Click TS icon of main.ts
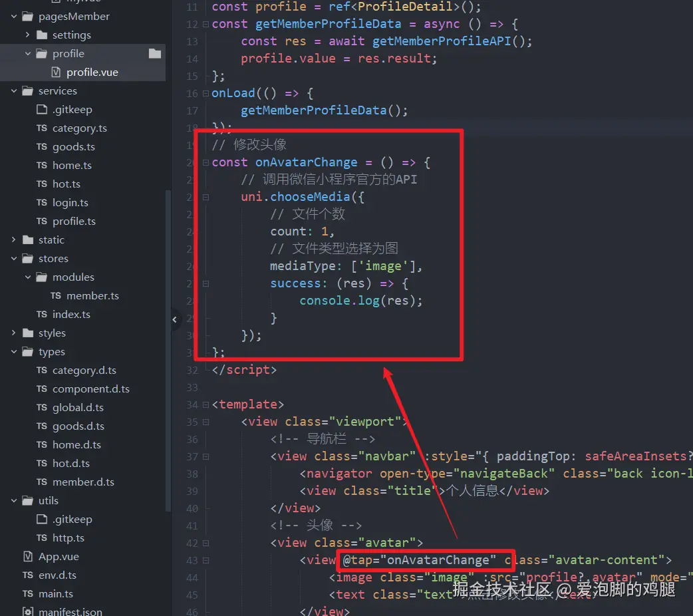Screen dimensions: 693x616 click(x=27, y=593)
